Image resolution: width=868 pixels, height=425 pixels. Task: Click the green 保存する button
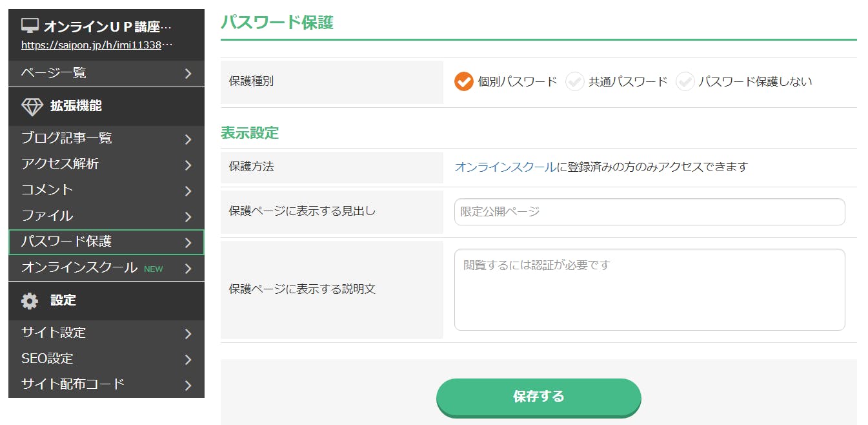[x=538, y=397]
